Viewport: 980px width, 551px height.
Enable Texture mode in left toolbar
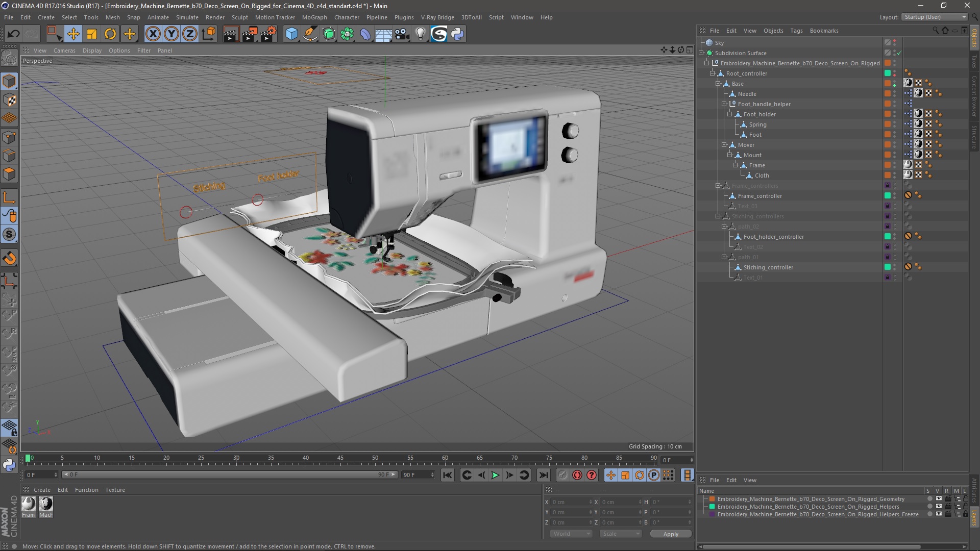(9, 100)
